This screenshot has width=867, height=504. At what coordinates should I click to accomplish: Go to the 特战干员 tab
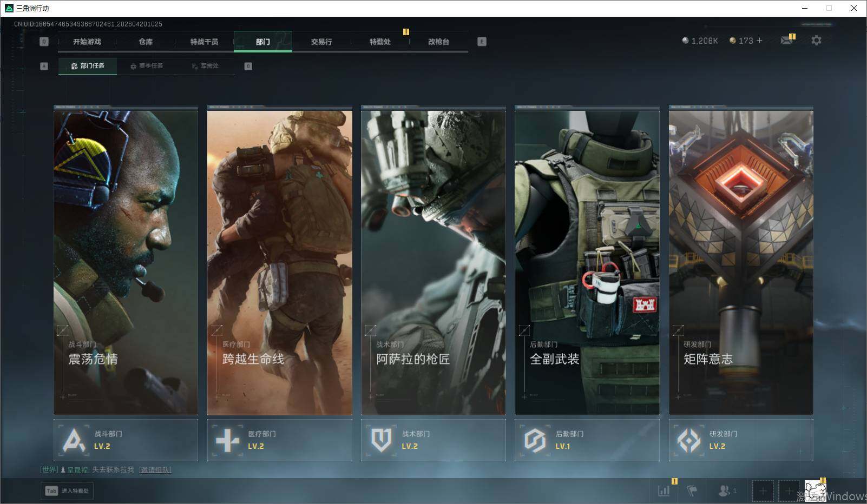tap(204, 42)
